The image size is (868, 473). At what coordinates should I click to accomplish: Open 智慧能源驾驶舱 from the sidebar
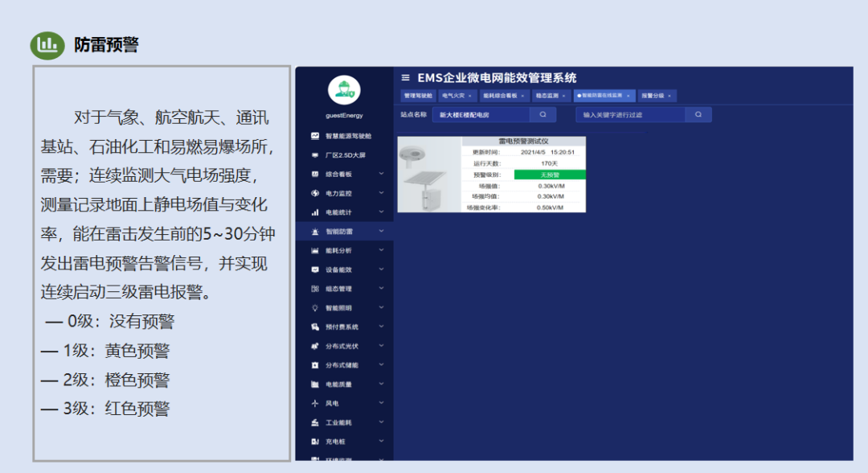[x=348, y=136]
